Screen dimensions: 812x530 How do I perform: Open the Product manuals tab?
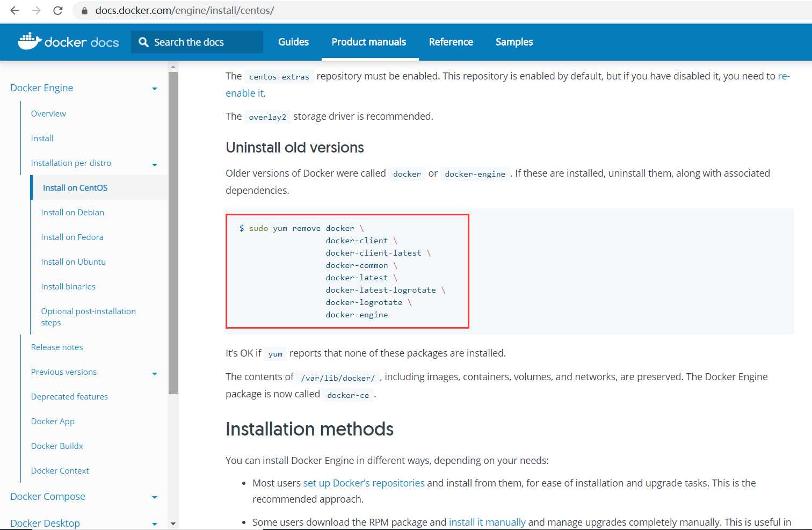click(x=369, y=42)
